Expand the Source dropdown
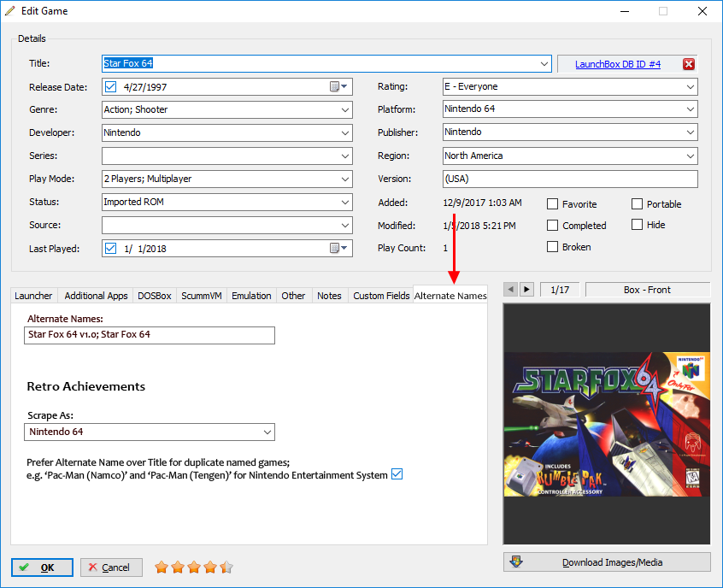The width and height of the screenshot is (723, 588). (x=345, y=225)
